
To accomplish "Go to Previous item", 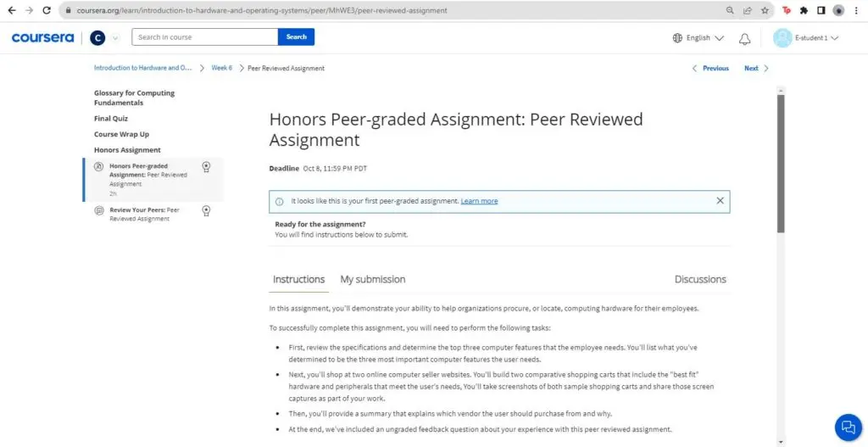I will (715, 68).
